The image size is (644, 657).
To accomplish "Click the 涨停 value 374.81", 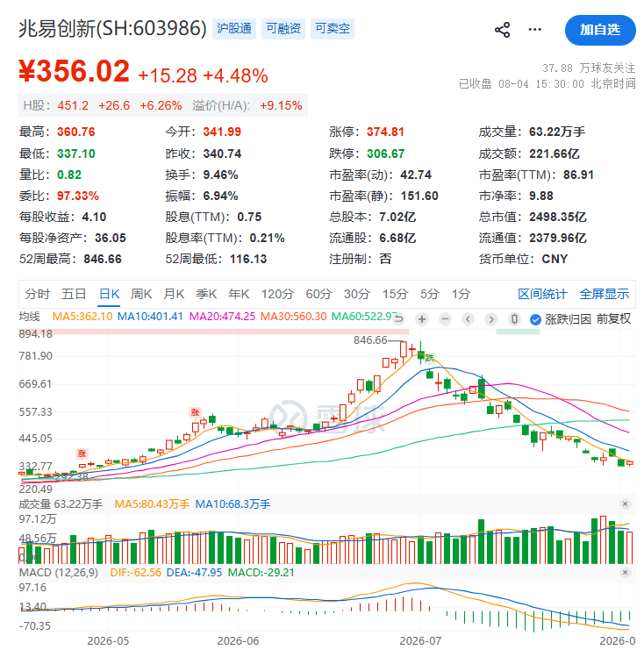I will coord(385,132).
